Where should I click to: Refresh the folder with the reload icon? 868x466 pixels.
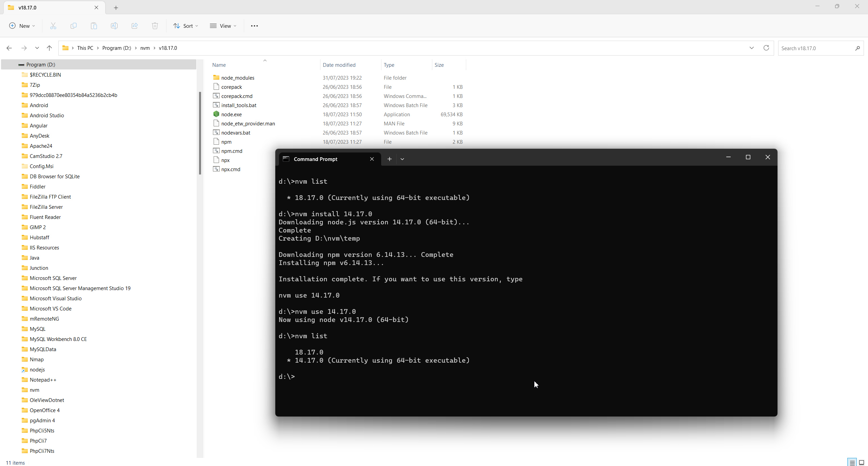766,48
